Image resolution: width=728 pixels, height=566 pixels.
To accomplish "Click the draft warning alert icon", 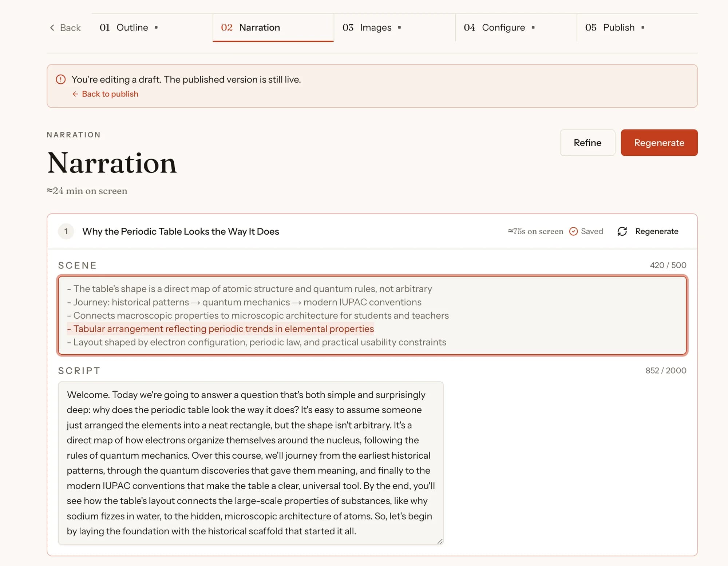I will coord(61,79).
